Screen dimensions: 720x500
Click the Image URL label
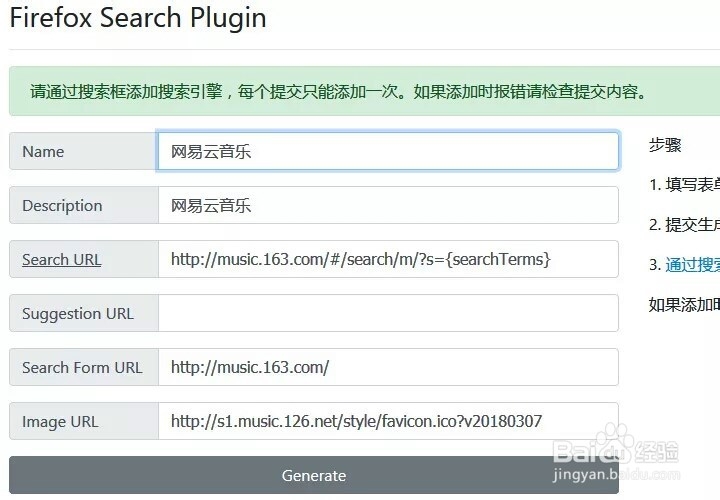tap(60, 421)
